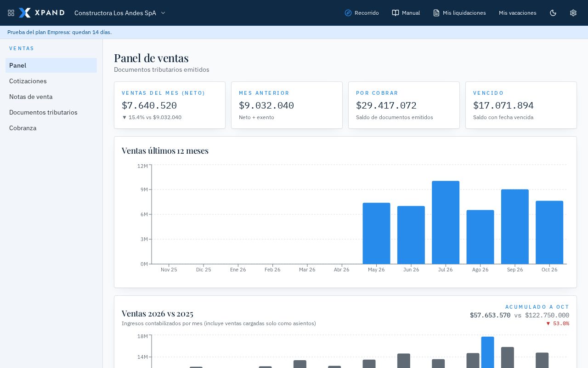
Task: Open Mis liquidaciones
Action: pos(459,13)
